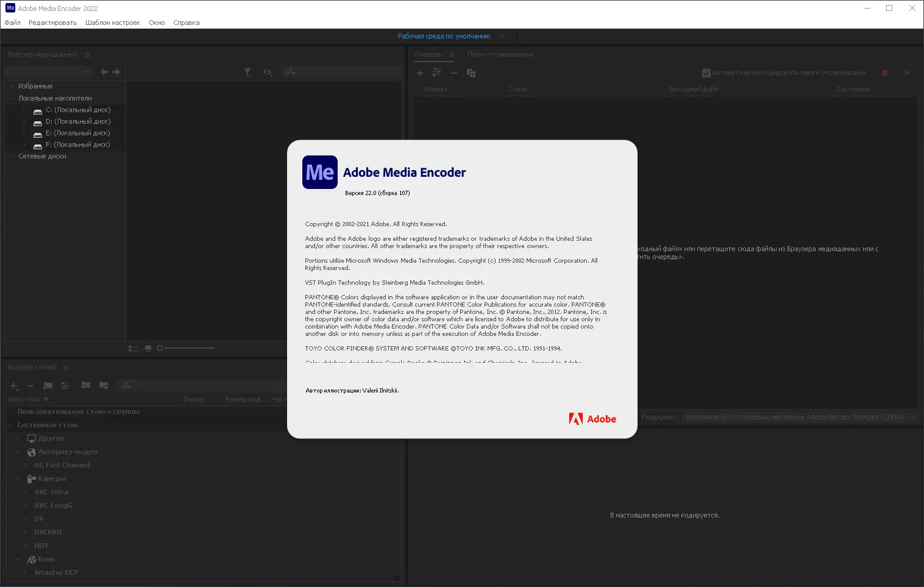Select the DG Fast Channel preset category
Screen dimensions: 924x587
(x=62, y=464)
